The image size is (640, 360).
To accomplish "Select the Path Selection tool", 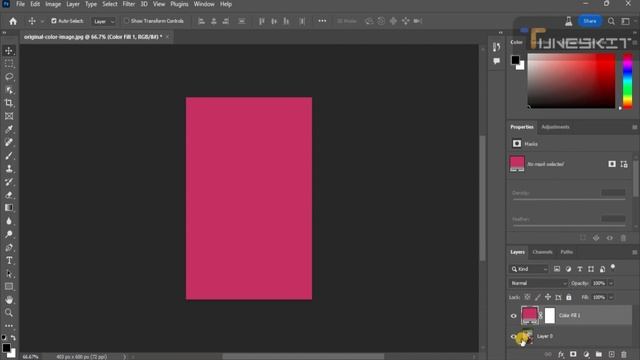I will pyautogui.click(x=9, y=273).
